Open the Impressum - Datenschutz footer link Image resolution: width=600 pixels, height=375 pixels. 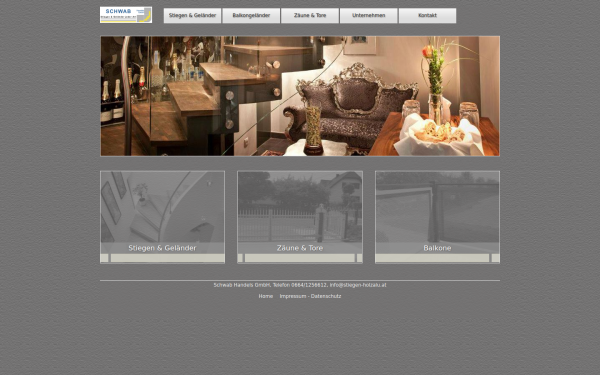(310, 296)
